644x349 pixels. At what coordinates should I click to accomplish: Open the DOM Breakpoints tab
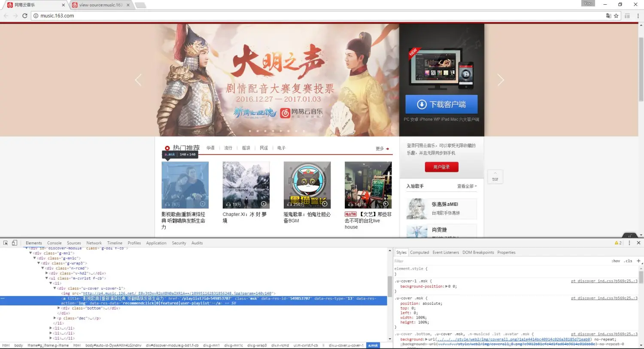[x=478, y=252]
